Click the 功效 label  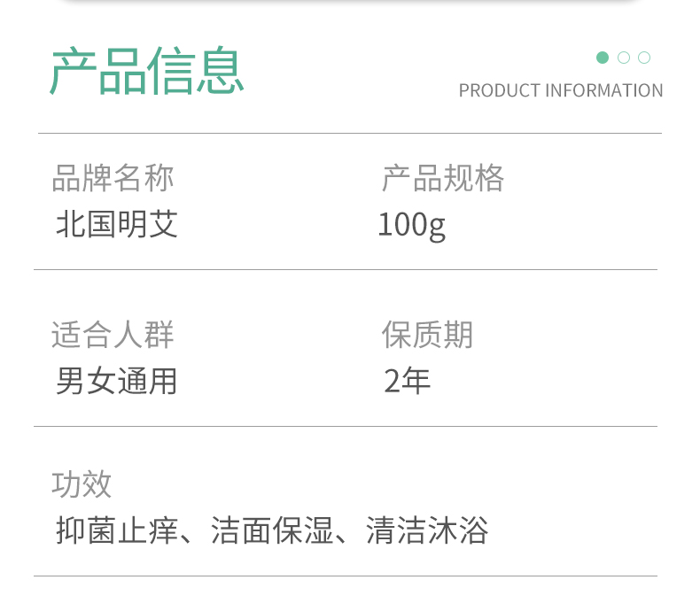coord(82,484)
